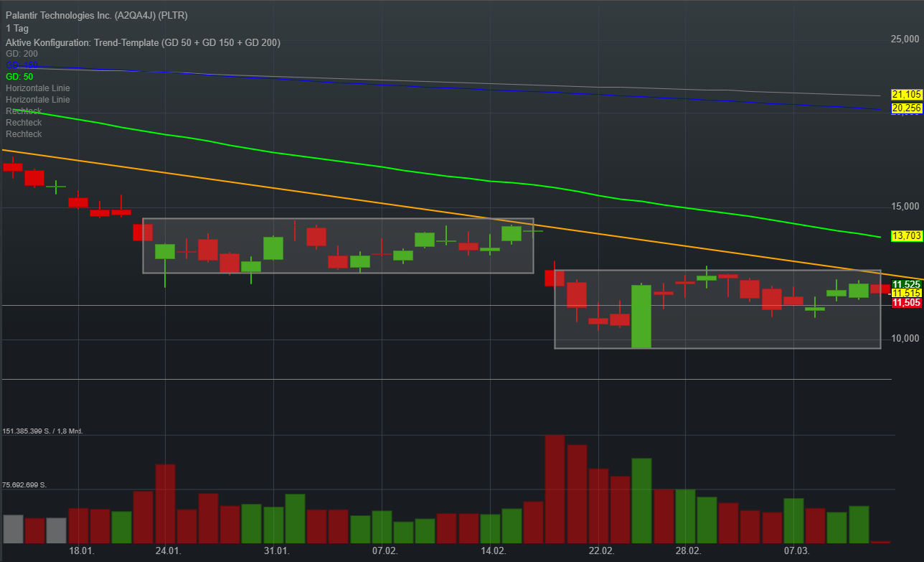Viewport: 924px width, 562px height.
Task: Click the yellow 13,703 GD 50 price tag
Action: 906,235
